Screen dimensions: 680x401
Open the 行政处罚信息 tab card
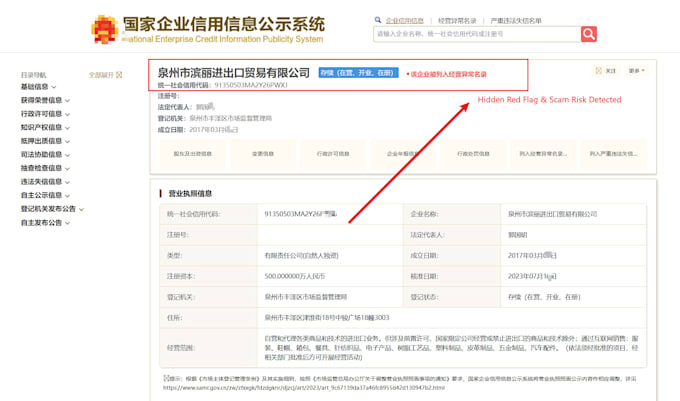point(473,153)
